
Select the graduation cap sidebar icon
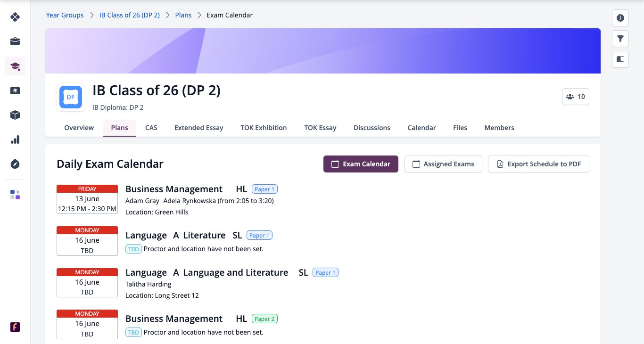tap(15, 66)
